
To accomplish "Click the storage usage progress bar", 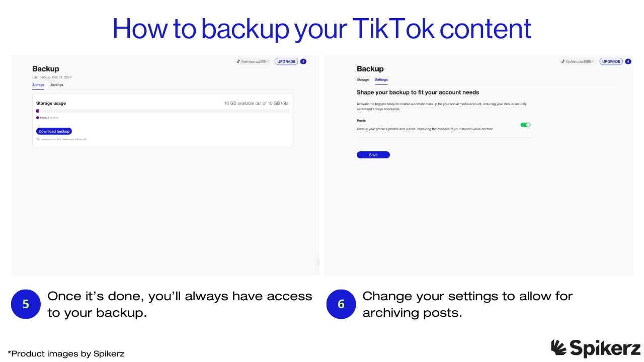I will (x=163, y=111).
